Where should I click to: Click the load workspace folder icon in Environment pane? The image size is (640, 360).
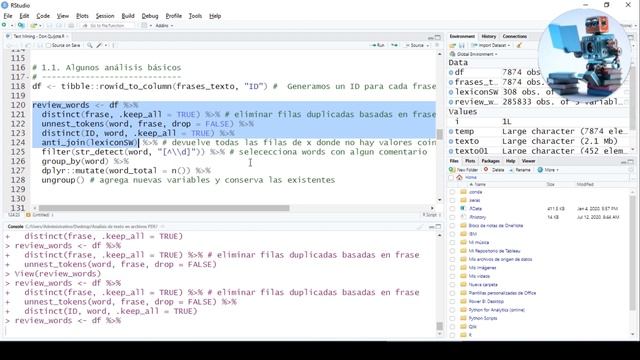tap(452, 45)
